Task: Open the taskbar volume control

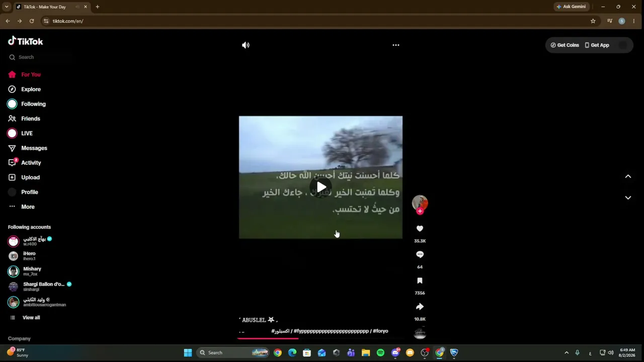Action: click(x=611, y=353)
